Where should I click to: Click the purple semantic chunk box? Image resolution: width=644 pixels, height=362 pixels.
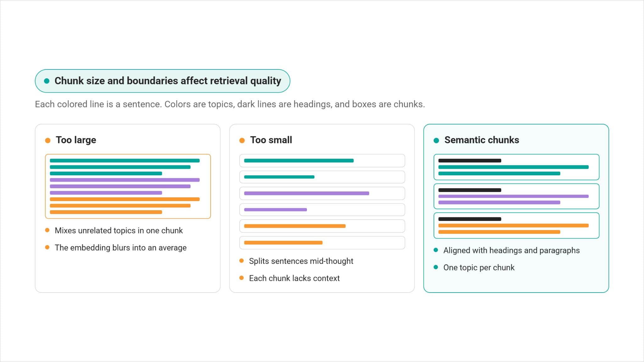coord(516,196)
